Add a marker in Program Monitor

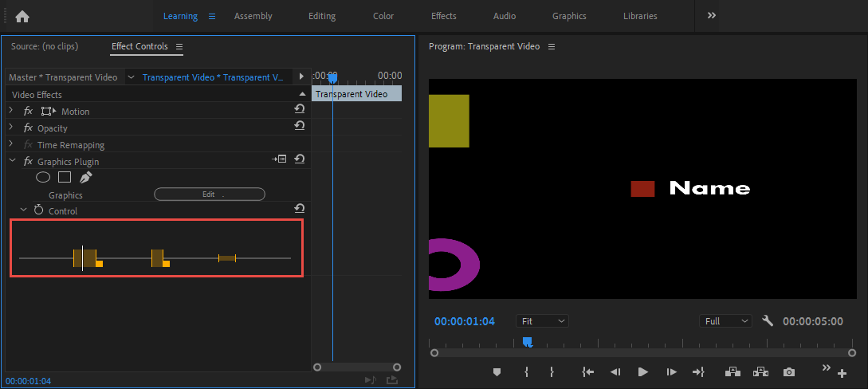pos(497,372)
